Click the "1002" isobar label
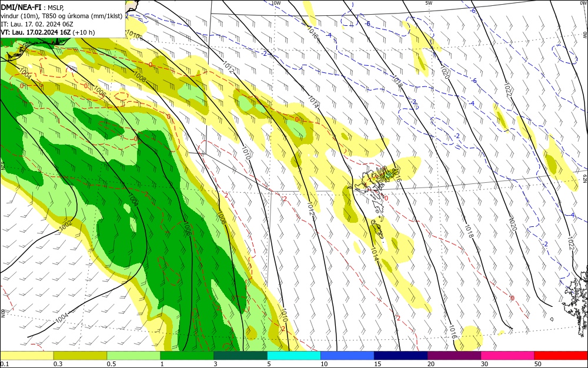Viewport: 588px width, 368px height. (x=65, y=226)
